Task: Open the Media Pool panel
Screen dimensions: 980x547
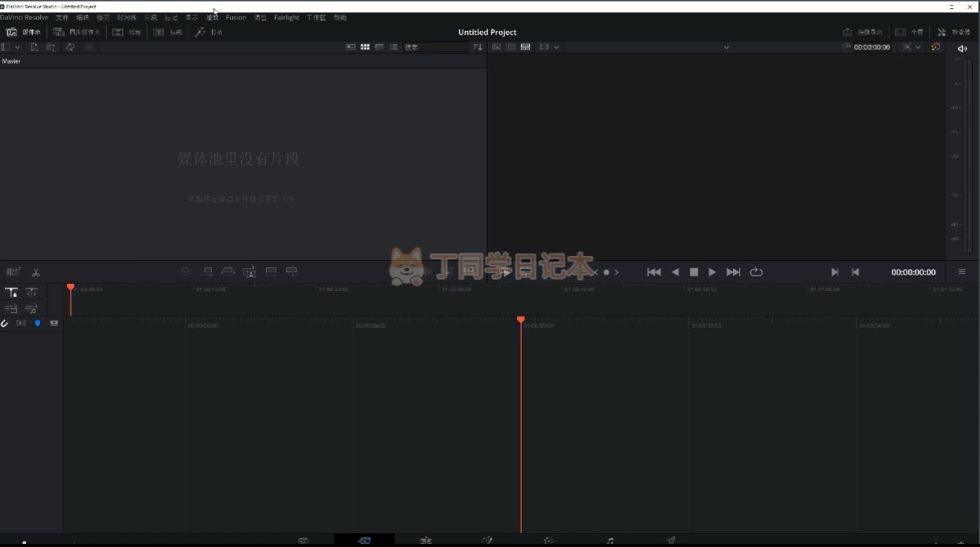Action: [23, 32]
